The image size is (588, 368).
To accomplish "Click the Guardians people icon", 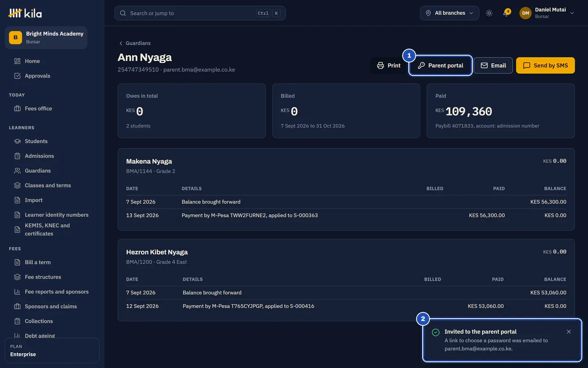I will tap(17, 171).
